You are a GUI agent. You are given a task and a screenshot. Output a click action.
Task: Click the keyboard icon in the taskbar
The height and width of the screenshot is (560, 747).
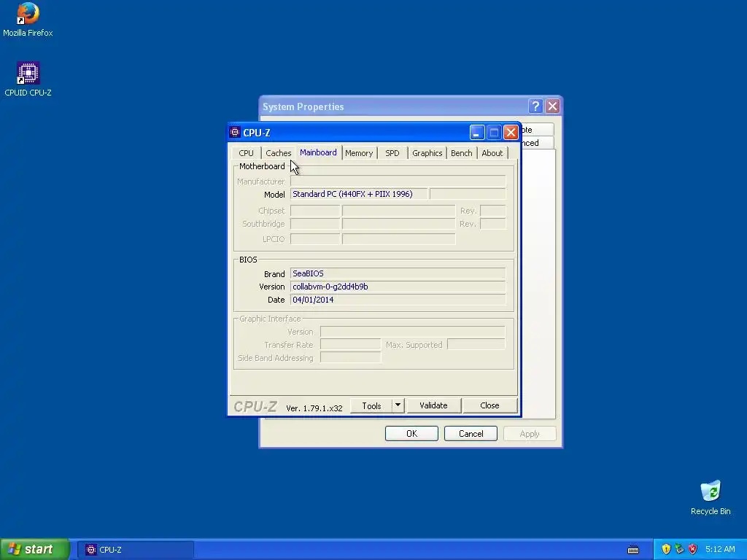pyautogui.click(x=632, y=550)
